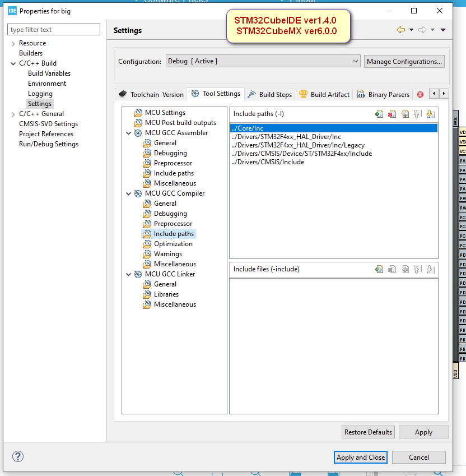
Task: Open Preprocessor under MCU GCC Assembler
Action: tap(173, 163)
